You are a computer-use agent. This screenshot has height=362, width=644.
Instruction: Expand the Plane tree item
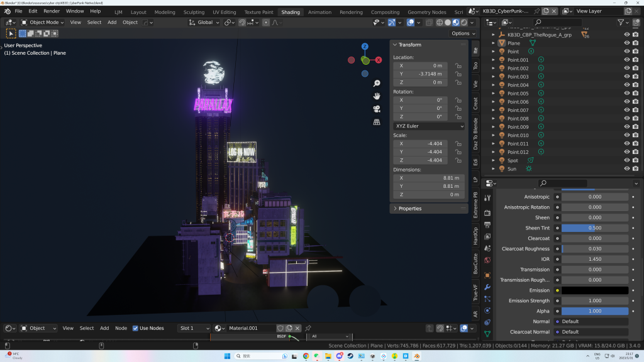pos(493,43)
